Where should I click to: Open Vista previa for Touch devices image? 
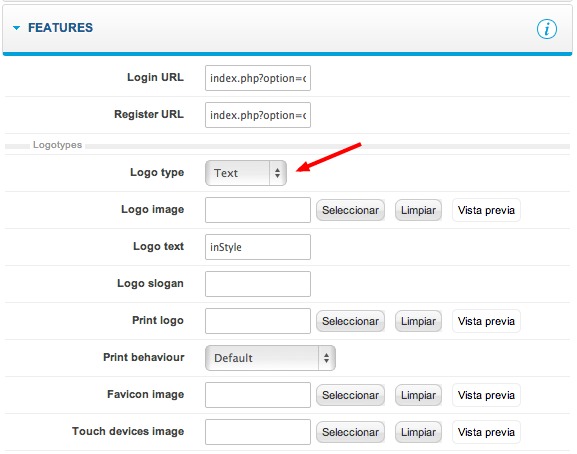[486, 432]
